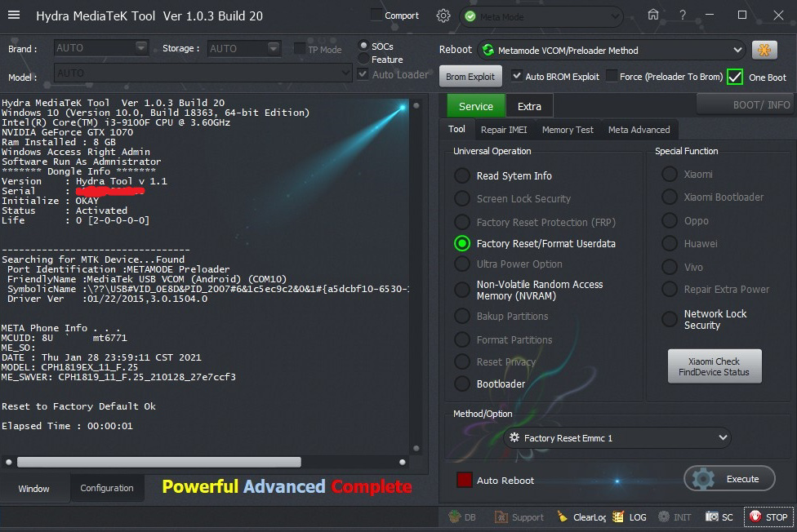
Task: Open the Tool sub-tab
Action: pos(456,129)
